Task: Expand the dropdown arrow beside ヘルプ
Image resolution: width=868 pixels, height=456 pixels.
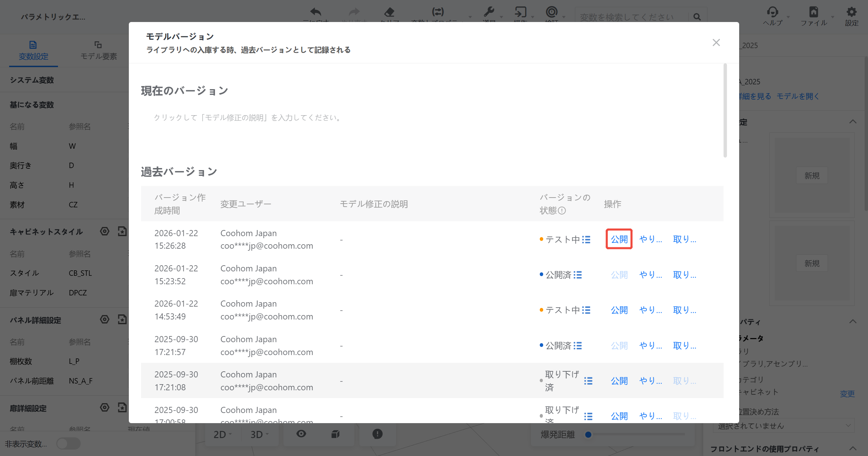Action: [788, 17]
